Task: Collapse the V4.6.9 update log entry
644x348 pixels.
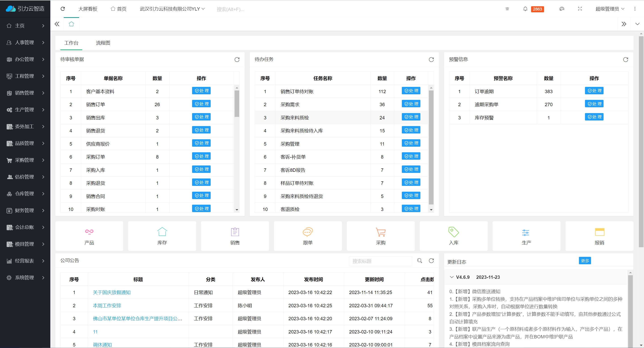Action: tap(451, 277)
